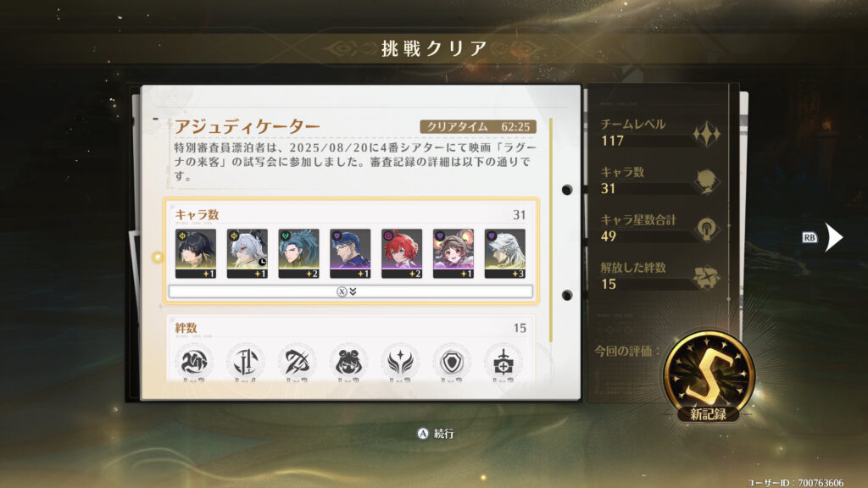Screen dimensions: 868x488
Task: Click the RB shoulder button indicator
Action: (810, 237)
